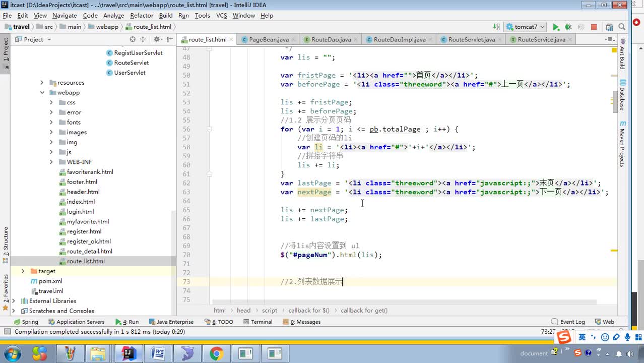Run tomcat7 with the green Run button
Image resolution: width=644 pixels, height=363 pixels.
click(556, 27)
